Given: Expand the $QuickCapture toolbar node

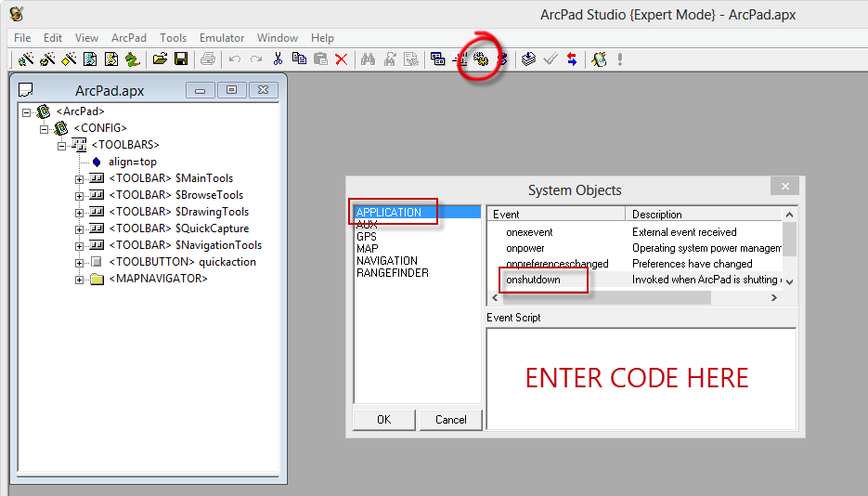Looking at the screenshot, I should point(79,229).
